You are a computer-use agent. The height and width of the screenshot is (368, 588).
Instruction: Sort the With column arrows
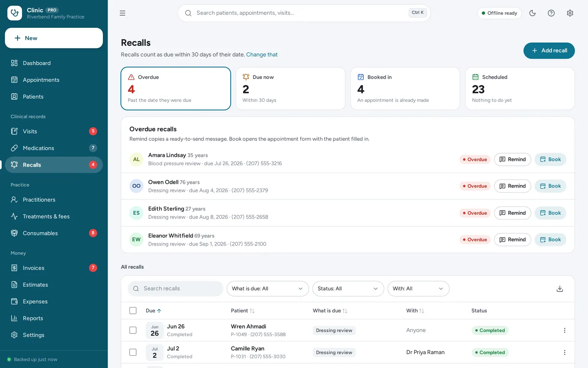(x=422, y=311)
